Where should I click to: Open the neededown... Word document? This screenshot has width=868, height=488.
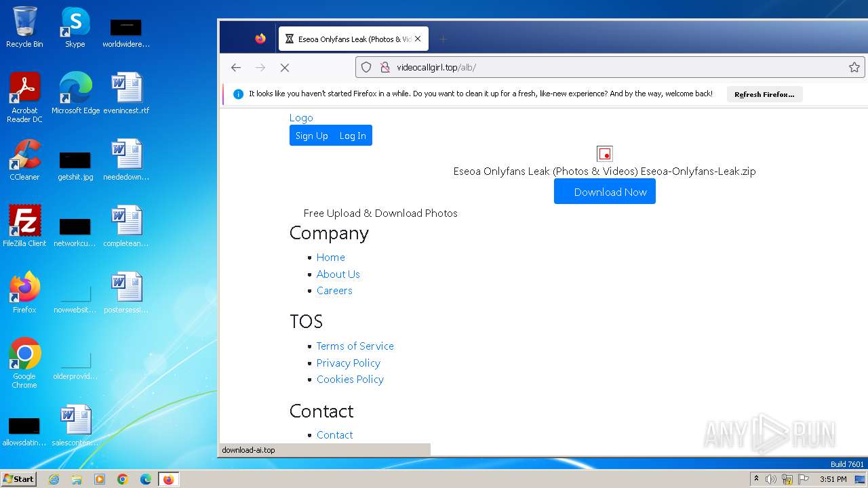pos(126,160)
